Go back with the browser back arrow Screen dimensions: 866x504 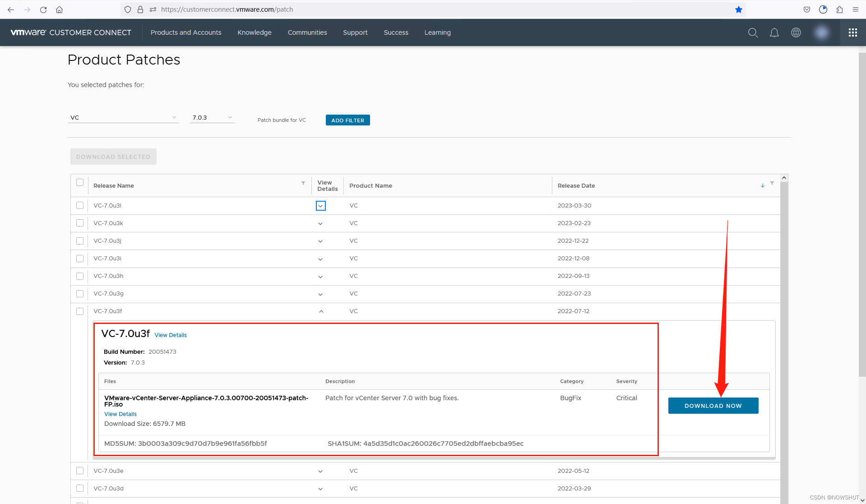pyautogui.click(x=11, y=9)
